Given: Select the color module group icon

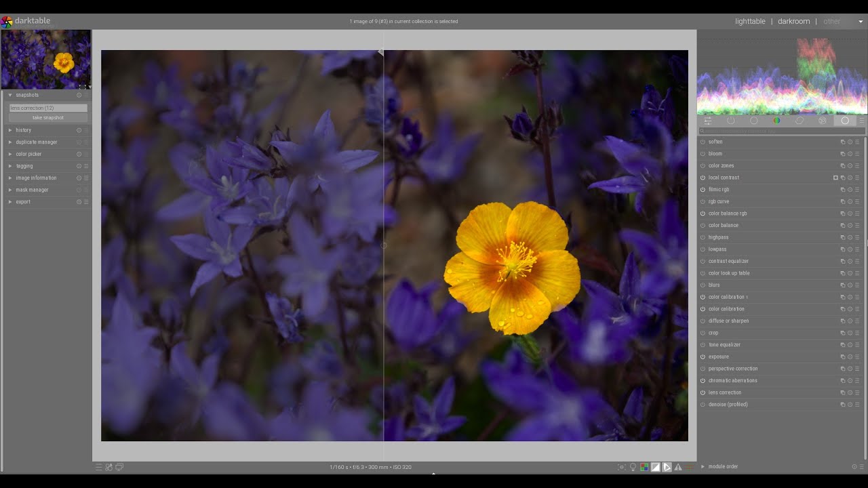Looking at the screenshot, I should coord(776,121).
